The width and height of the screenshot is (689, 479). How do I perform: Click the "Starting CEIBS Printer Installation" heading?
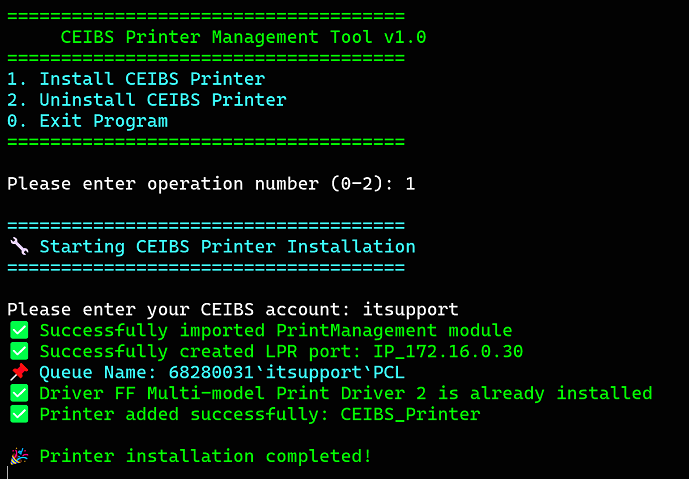(x=227, y=246)
